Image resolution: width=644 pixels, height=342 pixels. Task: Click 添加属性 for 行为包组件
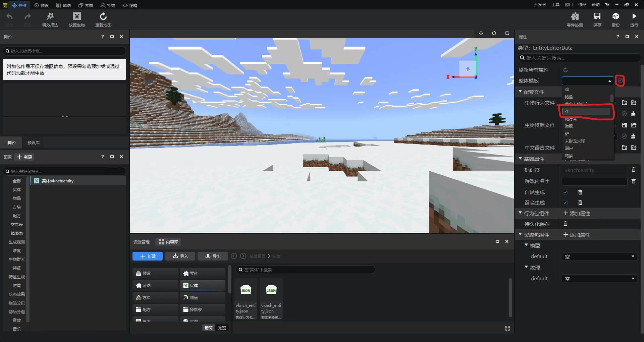pos(577,213)
